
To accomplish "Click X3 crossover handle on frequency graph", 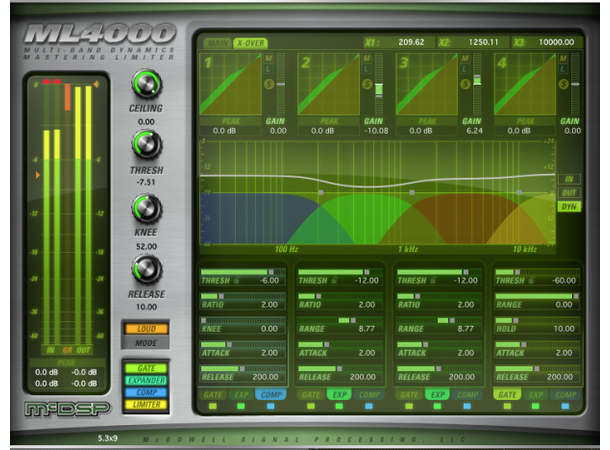I will pos(519,192).
